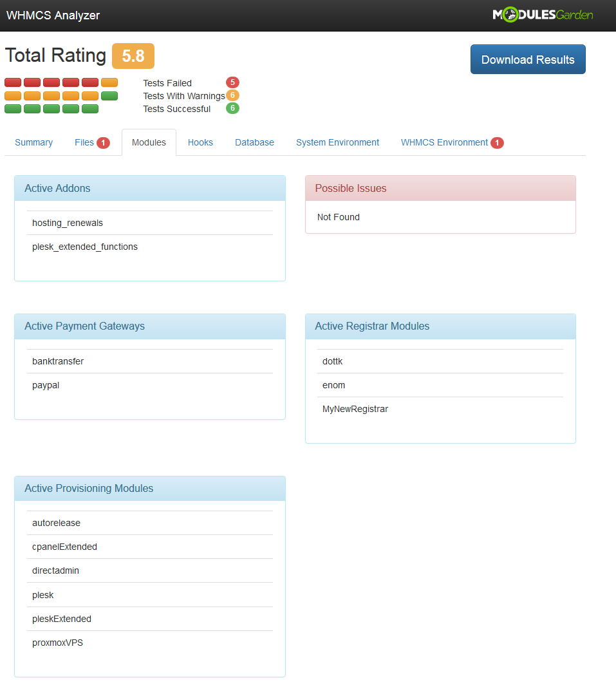This screenshot has width=616, height=687.
Task: Select enom registrar module
Action: click(x=440, y=385)
